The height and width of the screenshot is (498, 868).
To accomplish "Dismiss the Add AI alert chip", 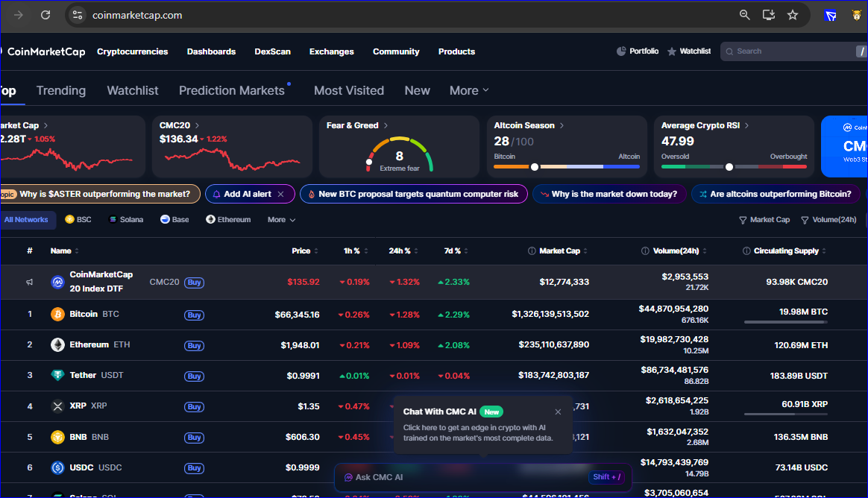I will pyautogui.click(x=280, y=195).
